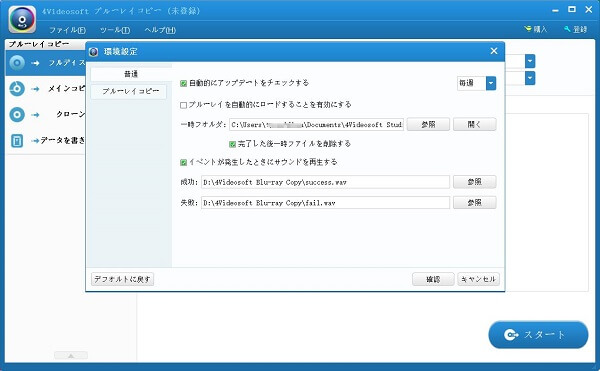The width and height of the screenshot is (600, 371).
Task: Click 参照 for success sound
Action: [x=474, y=182]
